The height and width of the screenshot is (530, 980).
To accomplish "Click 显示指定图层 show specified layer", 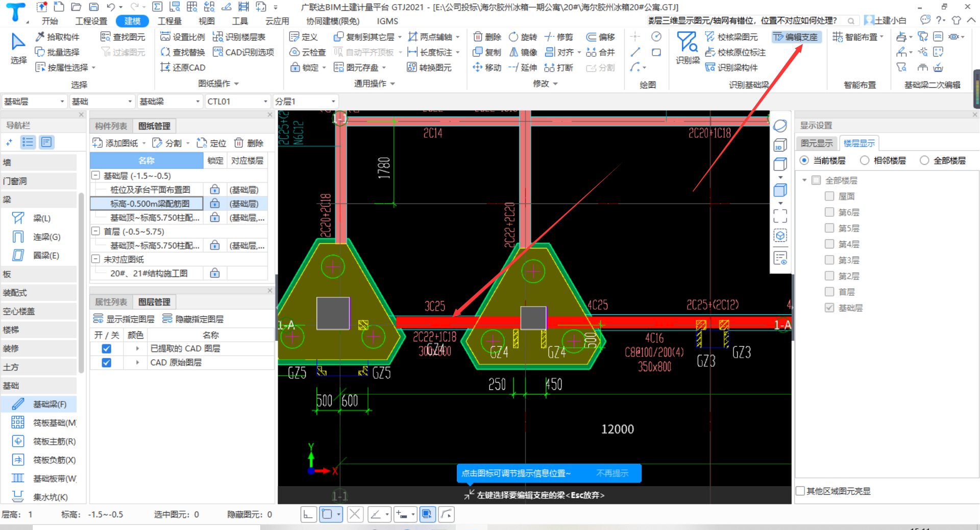I will pos(124,319).
